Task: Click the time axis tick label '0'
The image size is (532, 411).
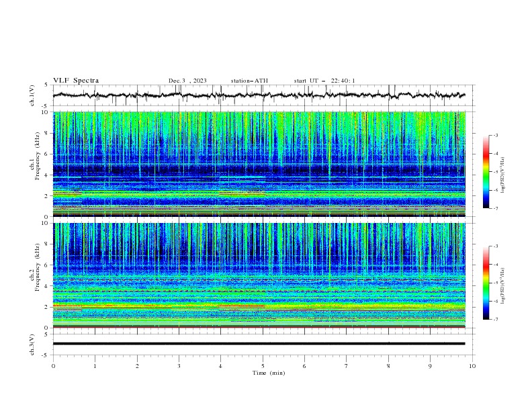Action: [53, 366]
